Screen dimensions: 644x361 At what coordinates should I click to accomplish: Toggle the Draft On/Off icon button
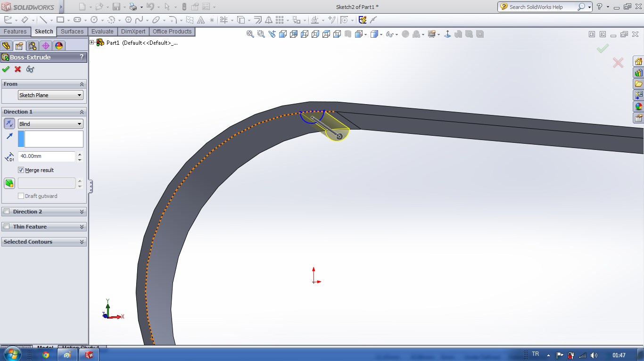[x=9, y=183]
